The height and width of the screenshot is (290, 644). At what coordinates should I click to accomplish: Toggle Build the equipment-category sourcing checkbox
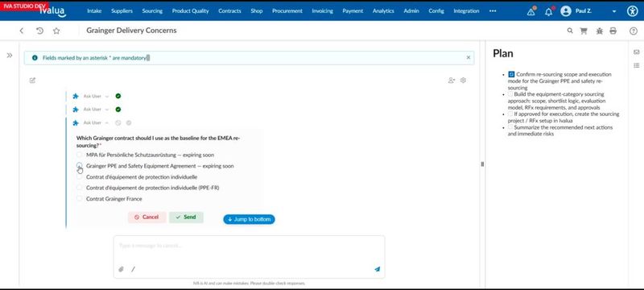510,94
